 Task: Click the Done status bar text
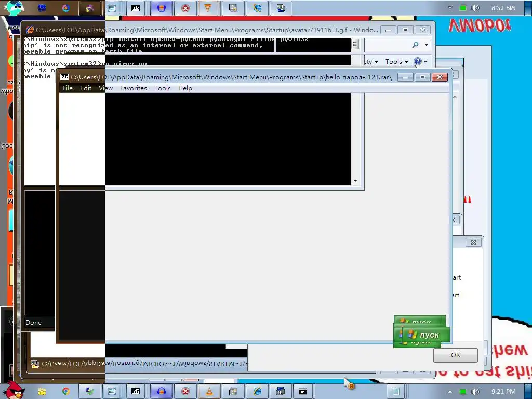34,323
